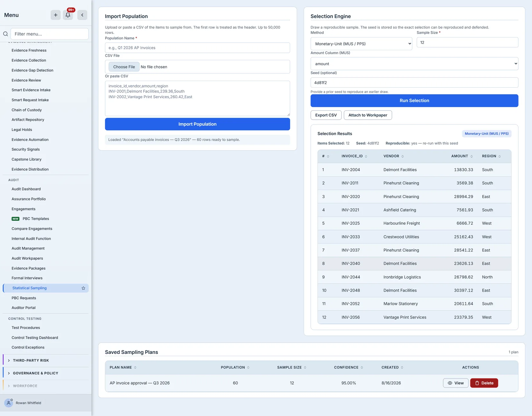Delete the AP invoice approval plan
Screen dimensions: 532x416
[x=484, y=383]
